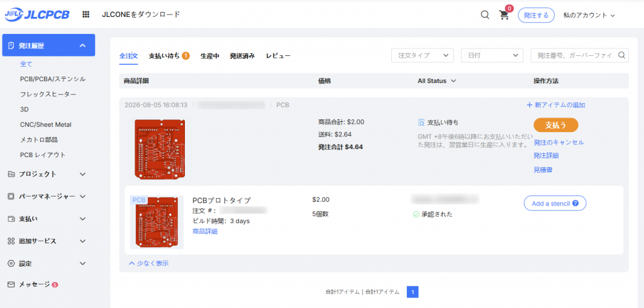644x308 pixels.
Task: Select CNC/Sheet Metal in sidebar
Action: point(45,124)
